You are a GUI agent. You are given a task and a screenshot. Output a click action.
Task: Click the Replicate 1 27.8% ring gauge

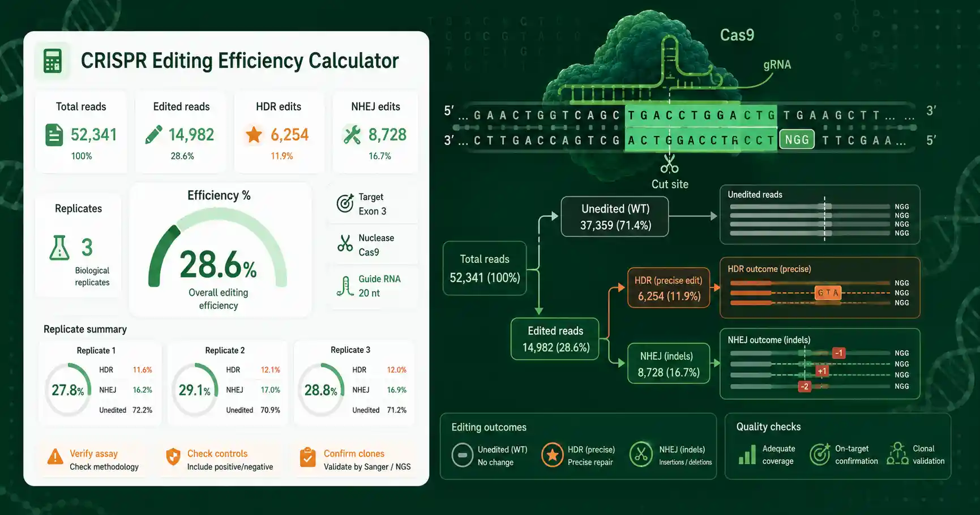(x=68, y=390)
